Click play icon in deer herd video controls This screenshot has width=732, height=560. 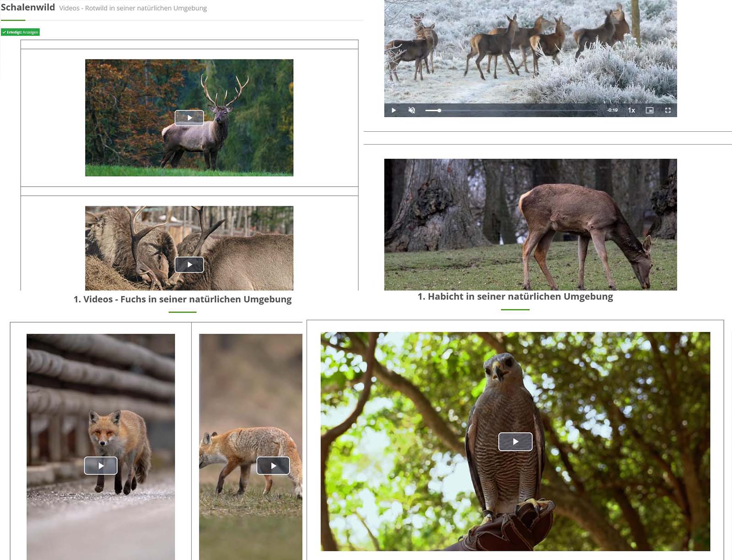tap(393, 110)
